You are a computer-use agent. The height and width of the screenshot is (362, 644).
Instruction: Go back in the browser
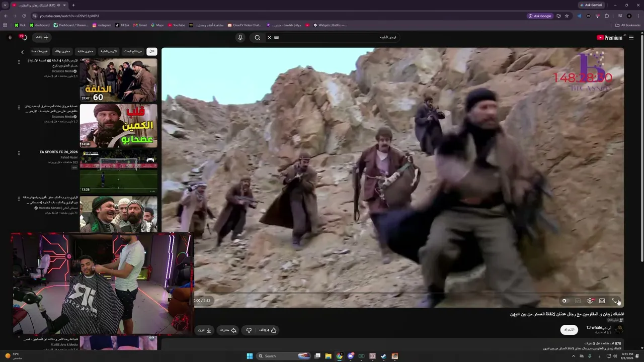6,16
